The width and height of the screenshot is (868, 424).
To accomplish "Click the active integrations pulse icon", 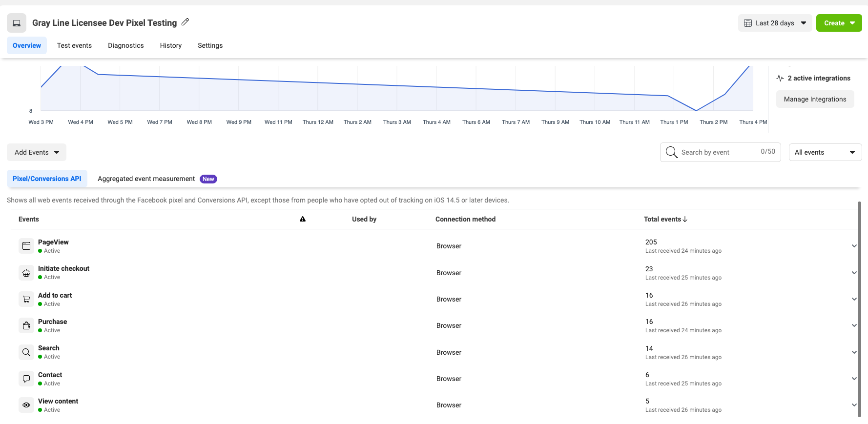I will [x=780, y=78].
